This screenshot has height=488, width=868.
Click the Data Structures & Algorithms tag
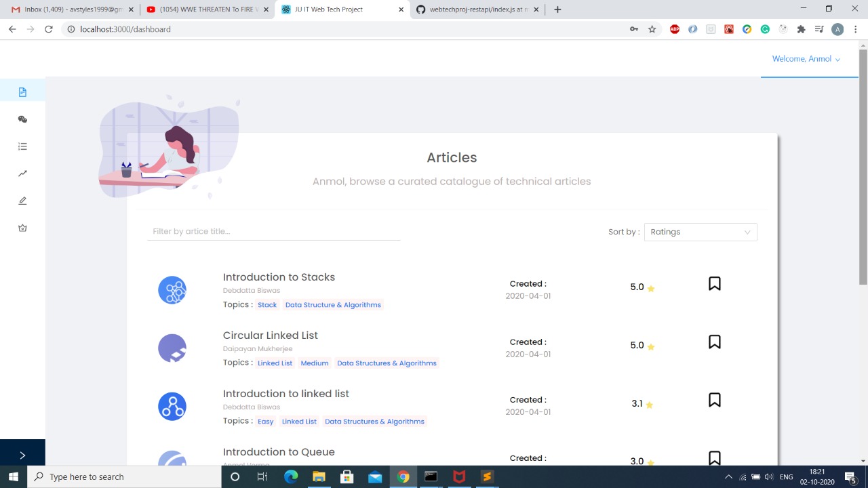(387, 363)
